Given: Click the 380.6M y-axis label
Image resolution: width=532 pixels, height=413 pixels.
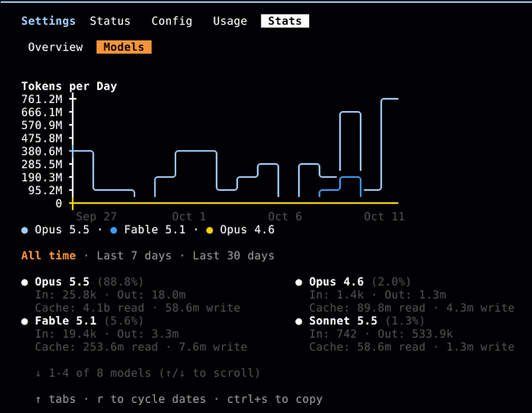Looking at the screenshot, I should click(42, 152).
